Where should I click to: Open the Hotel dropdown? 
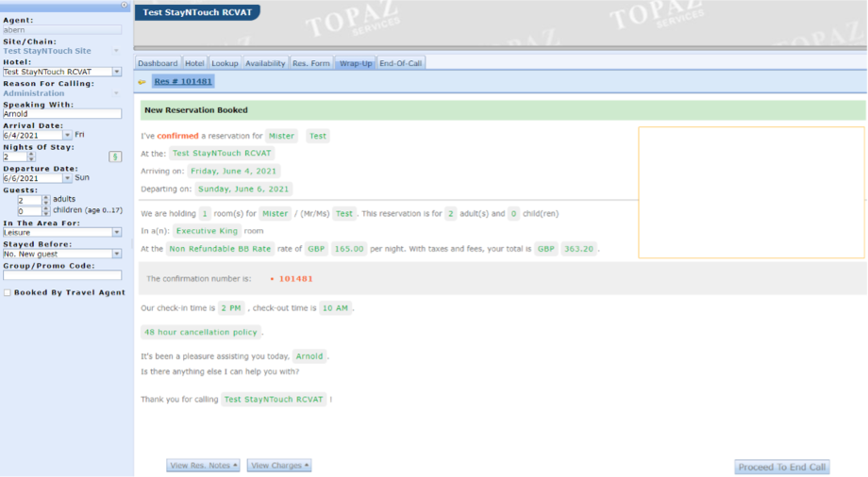(x=117, y=72)
